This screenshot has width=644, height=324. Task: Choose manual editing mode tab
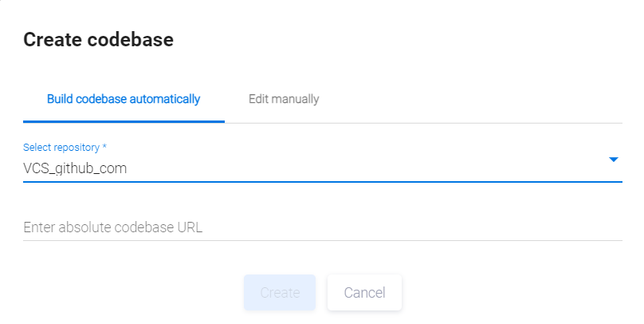click(284, 100)
